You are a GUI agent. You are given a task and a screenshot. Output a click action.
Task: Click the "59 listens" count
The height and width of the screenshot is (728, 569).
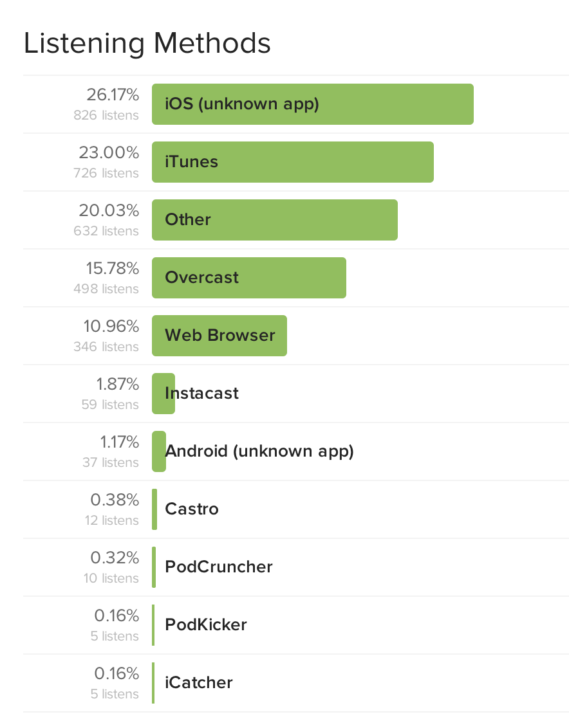[x=110, y=405]
